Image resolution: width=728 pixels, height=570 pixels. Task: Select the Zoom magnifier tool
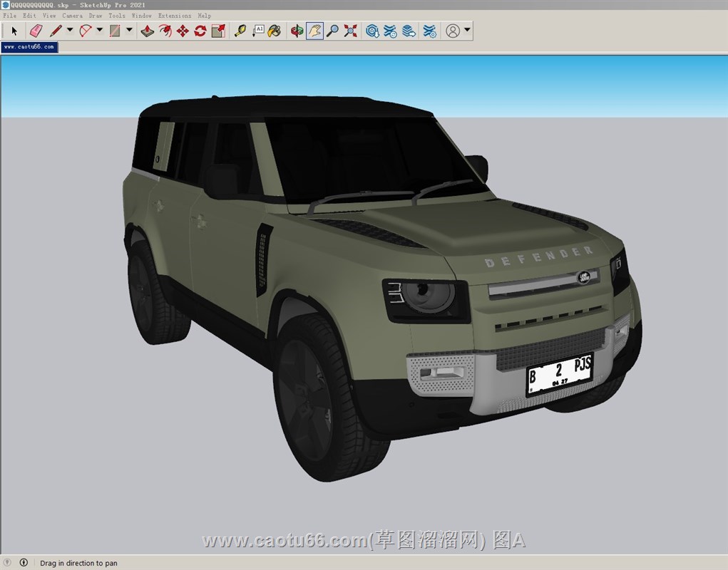pos(332,31)
